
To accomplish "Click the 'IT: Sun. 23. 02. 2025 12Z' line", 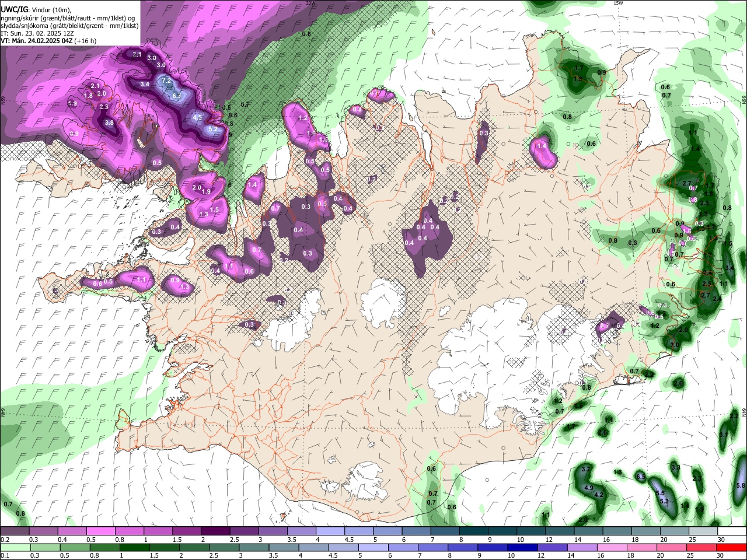I will tap(37, 33).
